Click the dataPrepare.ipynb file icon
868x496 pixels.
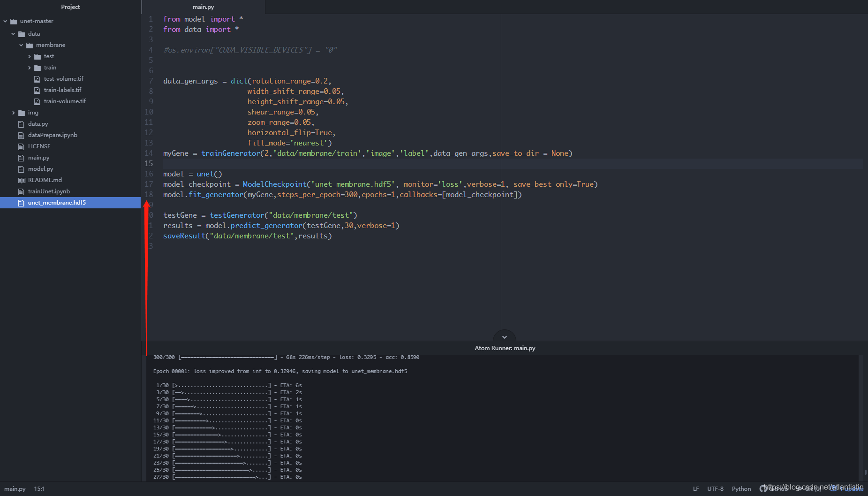(x=21, y=135)
